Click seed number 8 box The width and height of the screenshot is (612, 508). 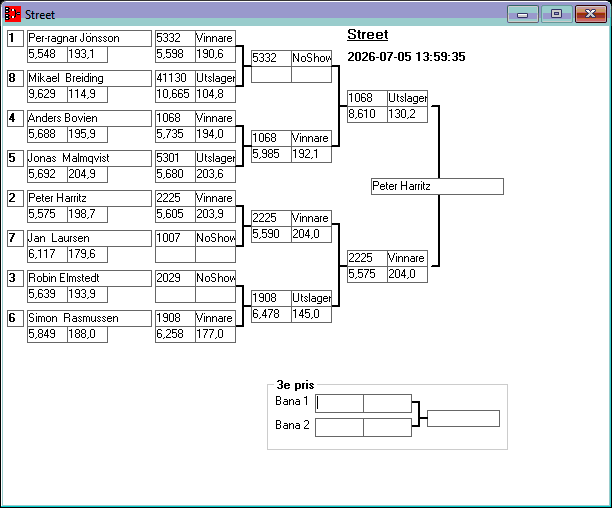pos(15,78)
